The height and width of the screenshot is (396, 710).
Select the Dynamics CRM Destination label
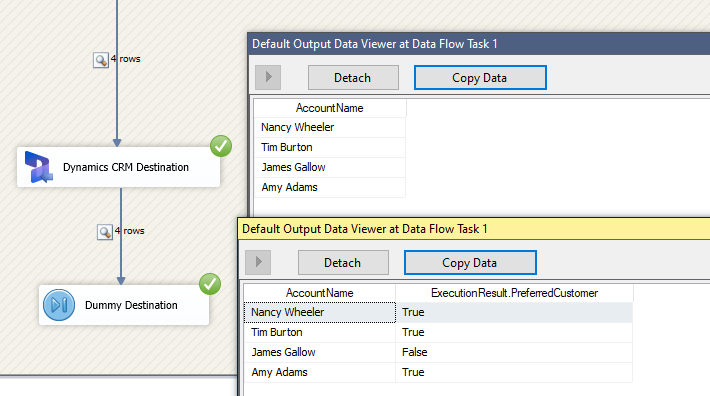coord(125,167)
